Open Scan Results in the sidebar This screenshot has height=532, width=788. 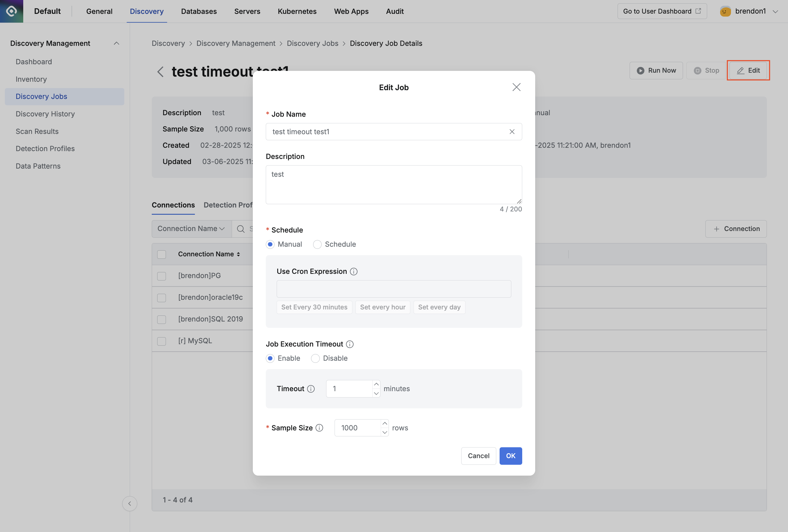(37, 131)
